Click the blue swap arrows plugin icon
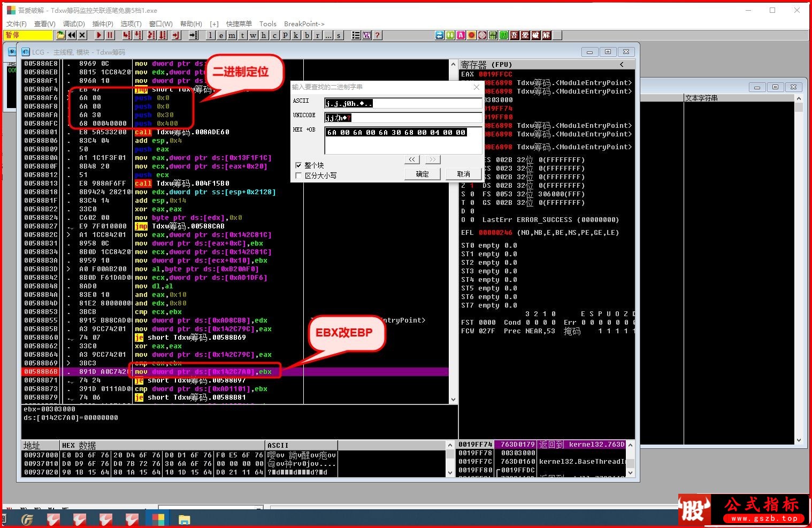Viewport: 812px width, 528px height. coord(440,35)
